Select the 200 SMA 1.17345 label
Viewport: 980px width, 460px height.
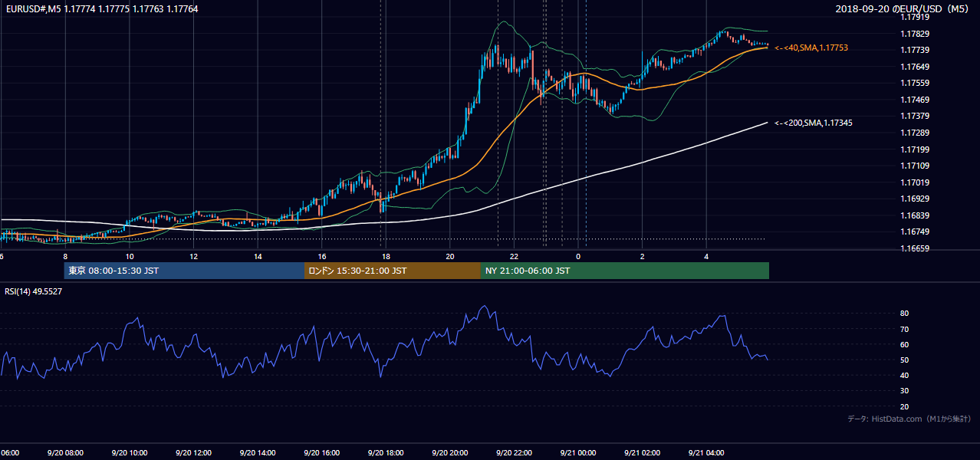pos(814,123)
